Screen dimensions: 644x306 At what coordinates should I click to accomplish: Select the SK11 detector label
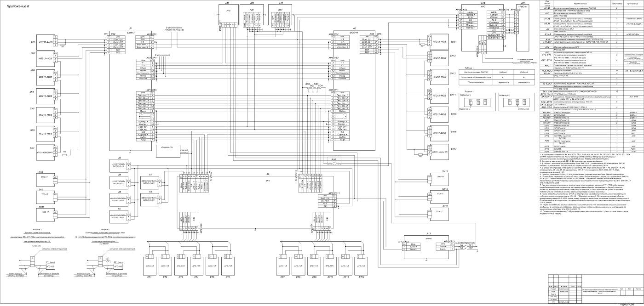point(453,42)
